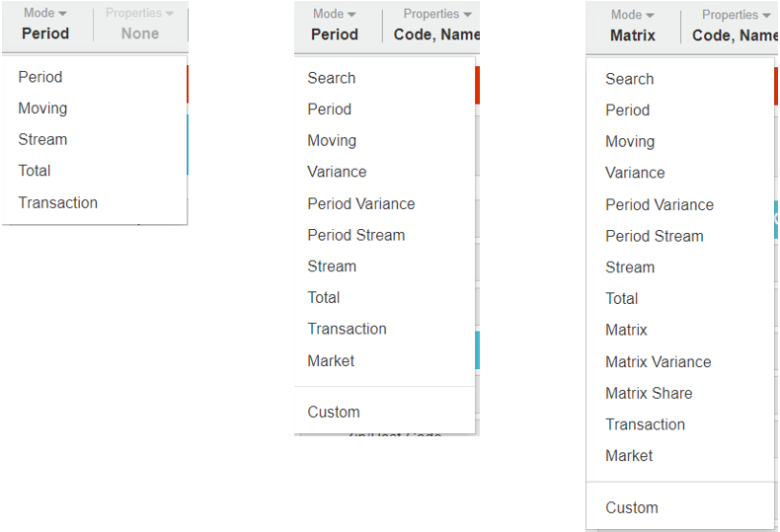Select Market in the menu lacking Matrix options
The height and width of the screenshot is (532, 780).
(x=331, y=360)
